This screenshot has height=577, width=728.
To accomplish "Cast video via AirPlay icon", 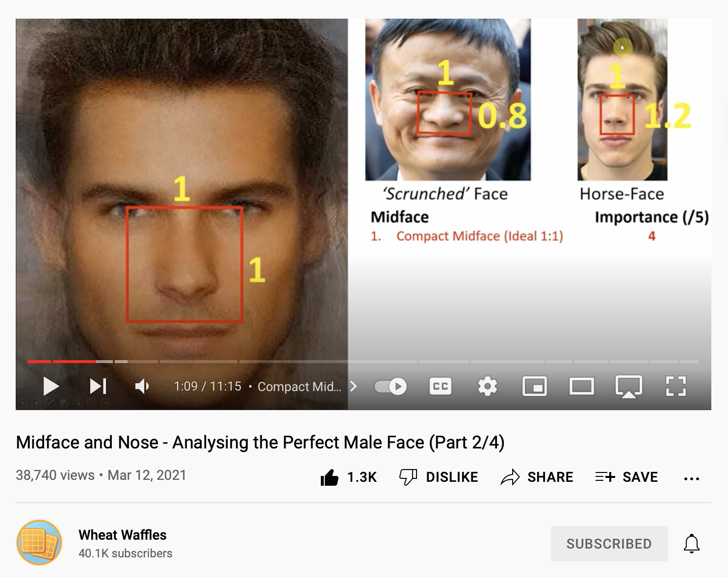I will click(x=628, y=387).
